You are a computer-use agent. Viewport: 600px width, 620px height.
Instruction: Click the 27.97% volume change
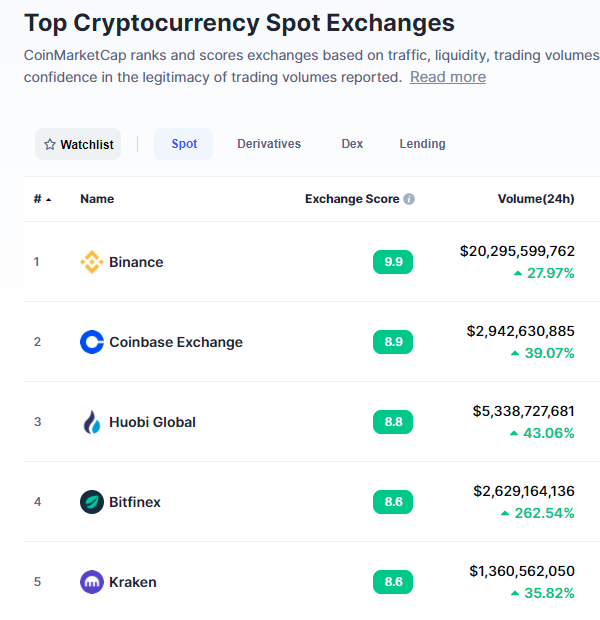551,273
